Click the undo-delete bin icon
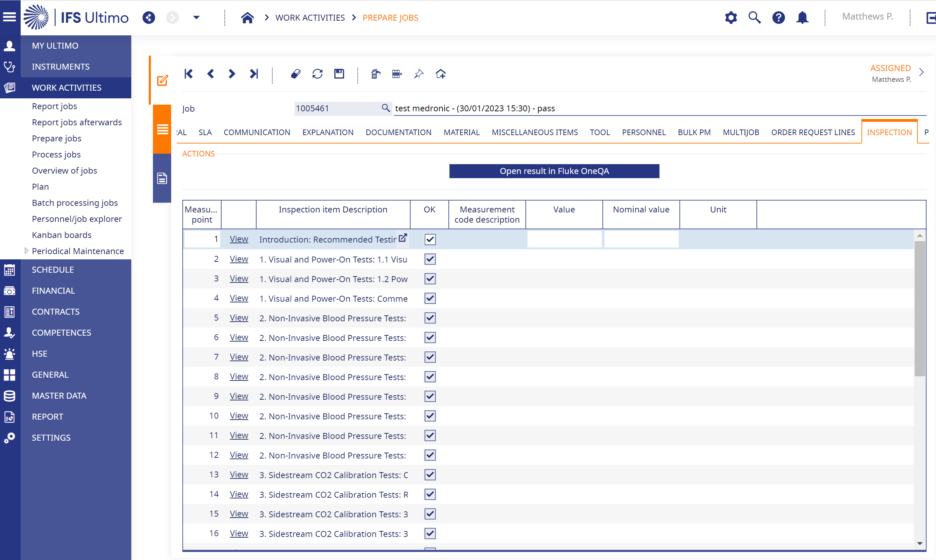This screenshot has width=936, height=560. point(375,74)
